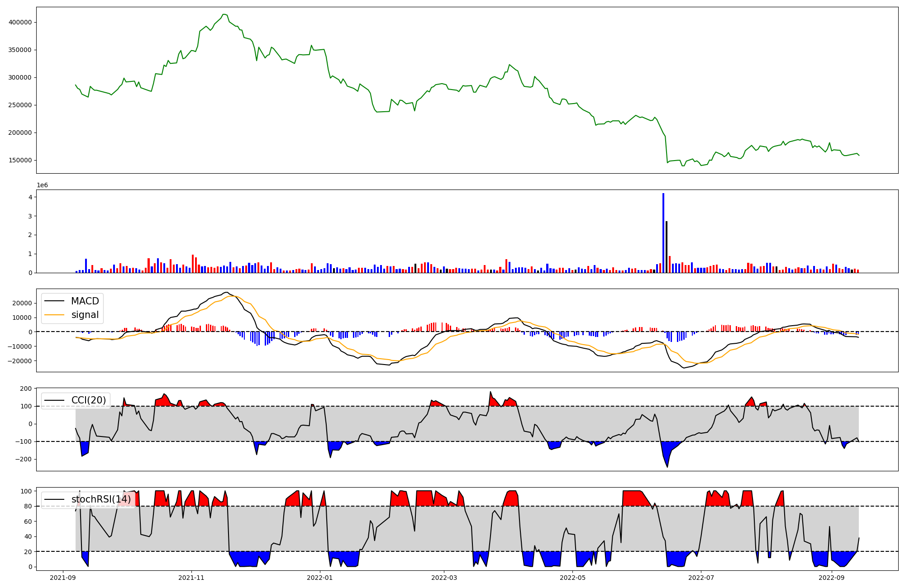Click the -200 CCI axis label

(24, 459)
